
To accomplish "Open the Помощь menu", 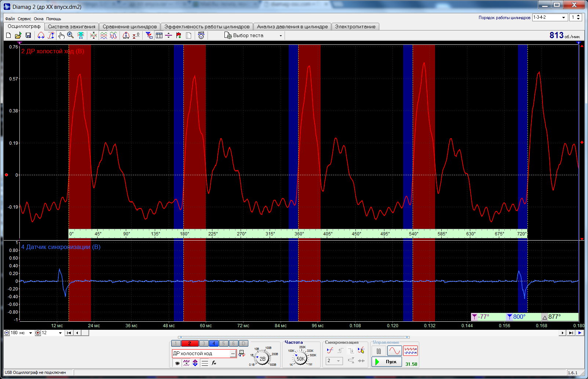I will pyautogui.click(x=54, y=19).
